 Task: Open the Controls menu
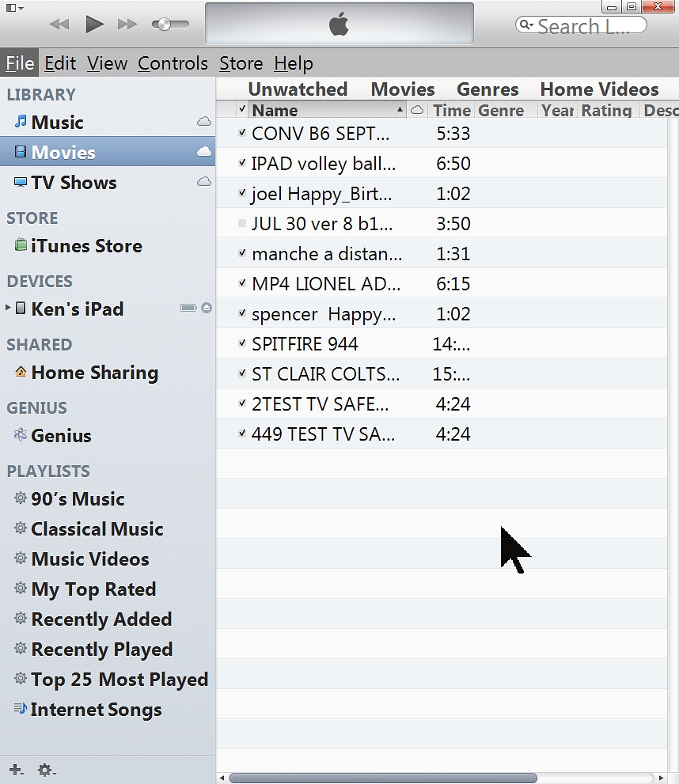click(x=173, y=63)
